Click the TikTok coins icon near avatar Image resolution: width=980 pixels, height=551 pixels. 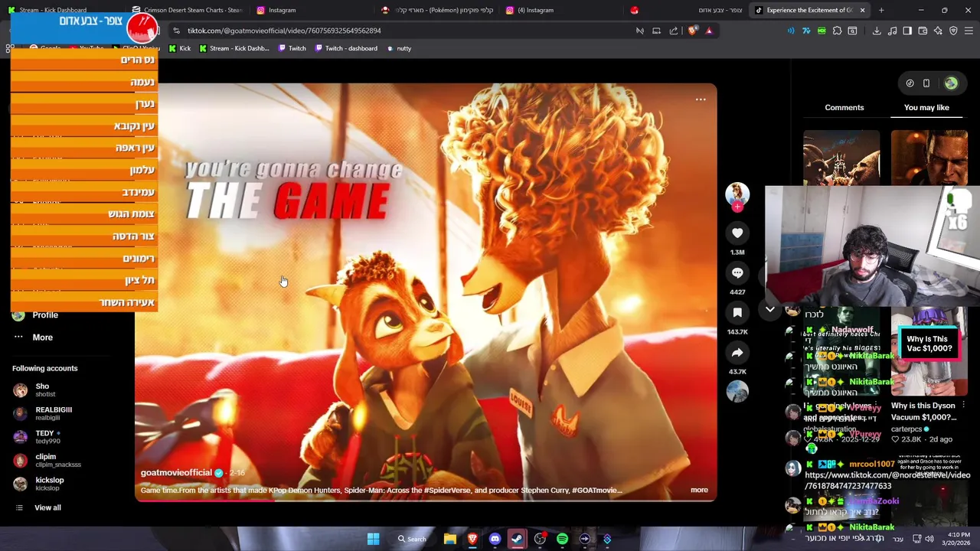pos(910,83)
